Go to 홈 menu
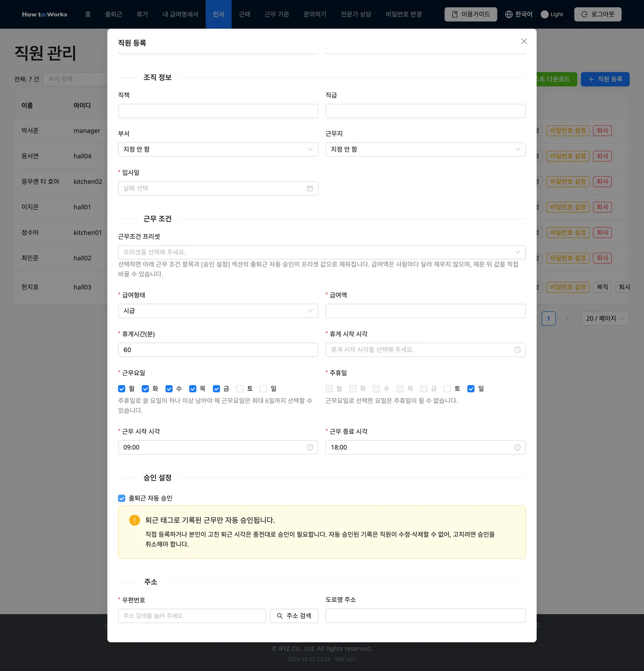Screen dimensions: 644x671 point(88,14)
